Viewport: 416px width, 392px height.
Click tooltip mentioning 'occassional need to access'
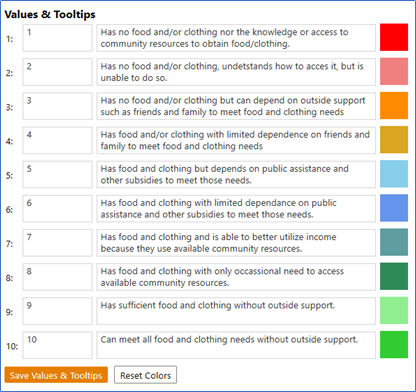click(x=236, y=277)
